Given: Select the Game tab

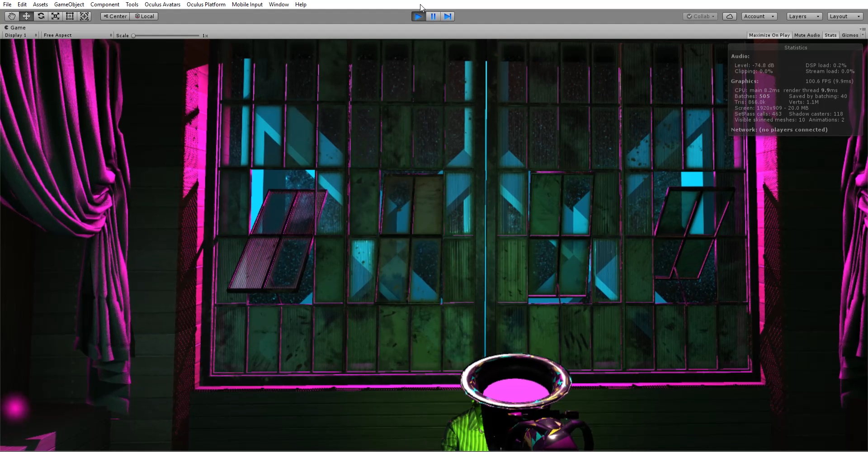Looking at the screenshot, I should [15, 28].
